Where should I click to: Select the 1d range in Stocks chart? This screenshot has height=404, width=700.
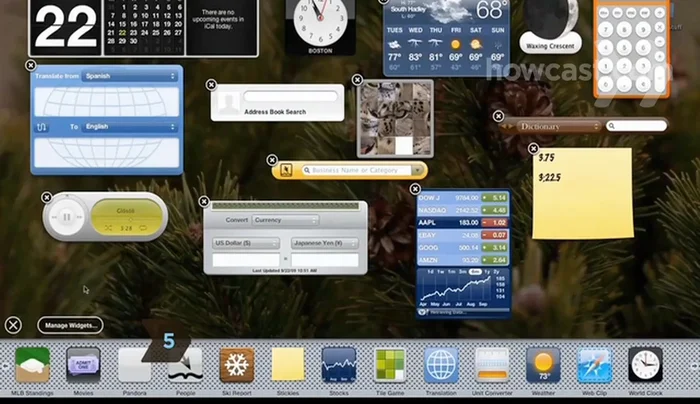click(x=430, y=272)
